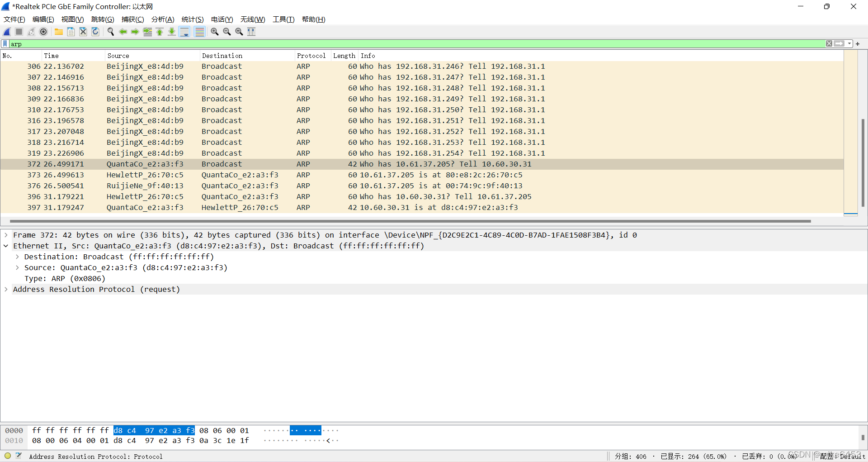This screenshot has height=462, width=868.
Task: Go to specified packet icon
Action: 147,32
